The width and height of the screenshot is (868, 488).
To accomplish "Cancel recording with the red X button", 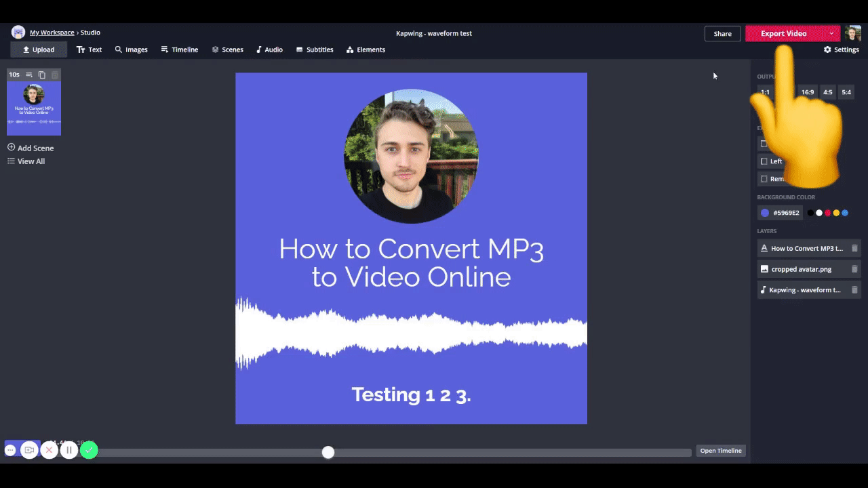I will (x=49, y=450).
